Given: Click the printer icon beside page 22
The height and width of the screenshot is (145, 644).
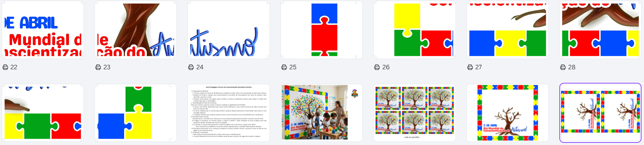Looking at the screenshot, I should (5, 67).
